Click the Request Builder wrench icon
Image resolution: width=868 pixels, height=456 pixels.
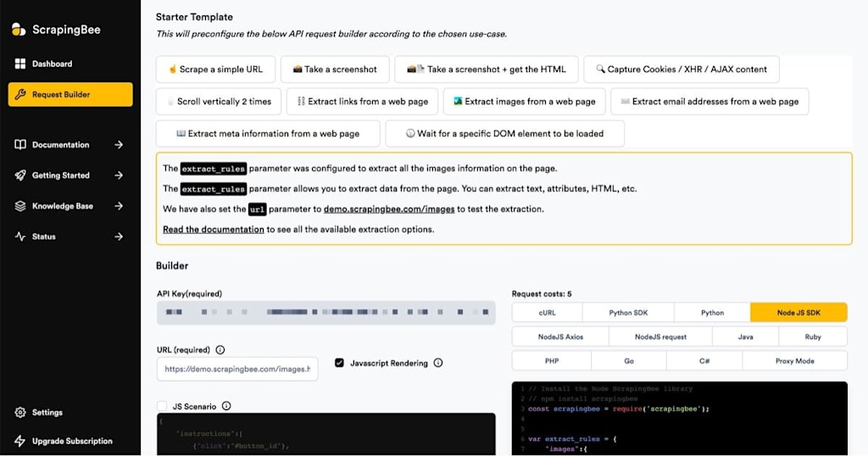(20, 94)
